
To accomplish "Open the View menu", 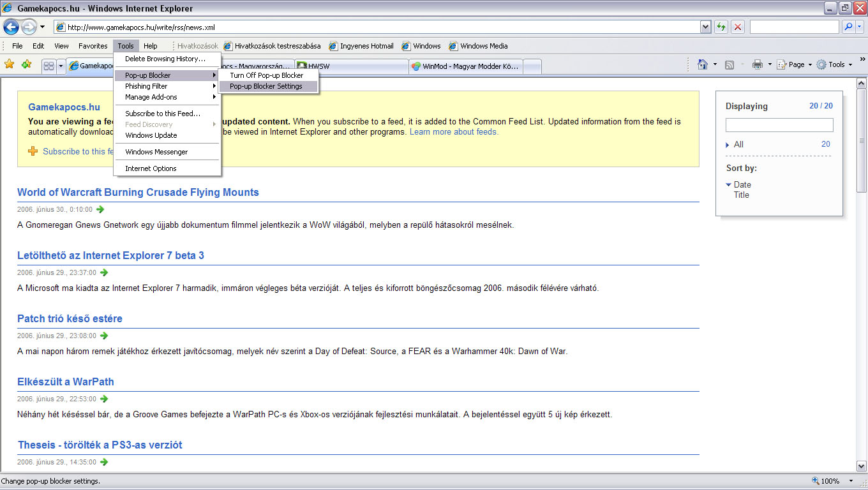I will pyautogui.click(x=61, y=46).
